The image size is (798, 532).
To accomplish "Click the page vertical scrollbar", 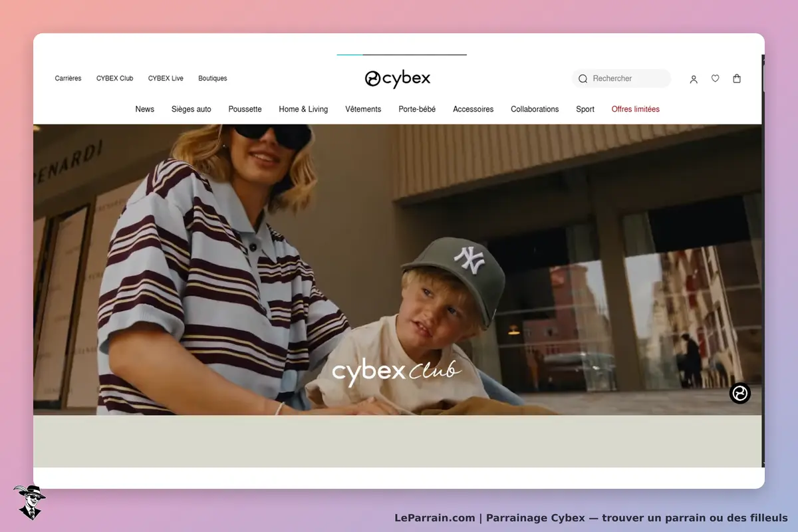I will [763, 261].
